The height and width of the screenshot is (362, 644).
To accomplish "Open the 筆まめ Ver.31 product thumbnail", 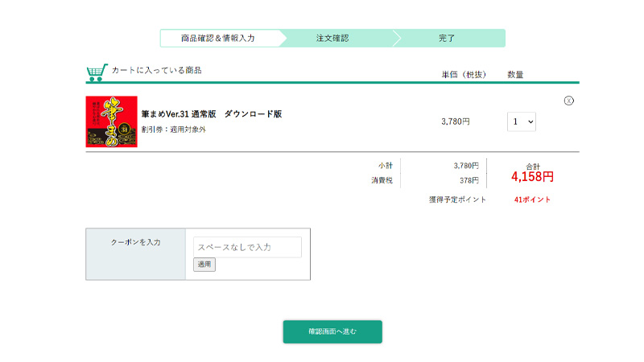I will (x=111, y=121).
